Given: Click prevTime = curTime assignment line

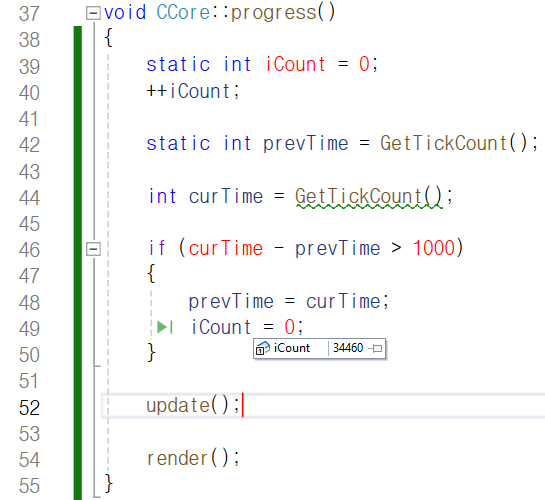Looking at the screenshot, I should [x=288, y=301].
